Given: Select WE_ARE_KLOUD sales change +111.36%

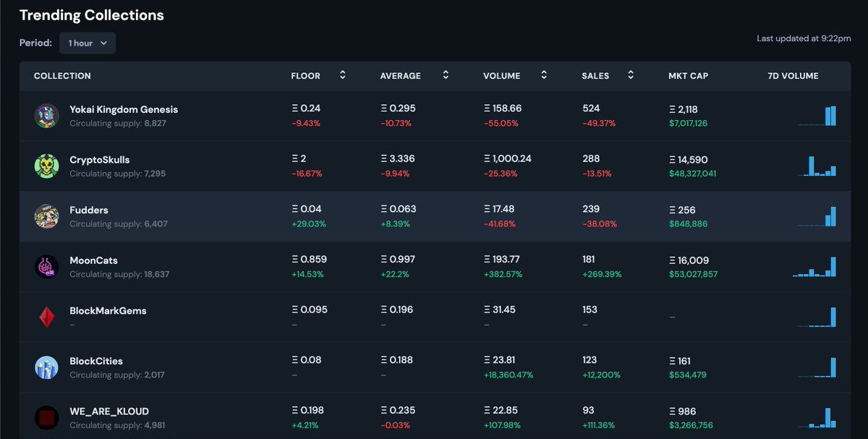Looking at the screenshot, I should tap(600, 425).
